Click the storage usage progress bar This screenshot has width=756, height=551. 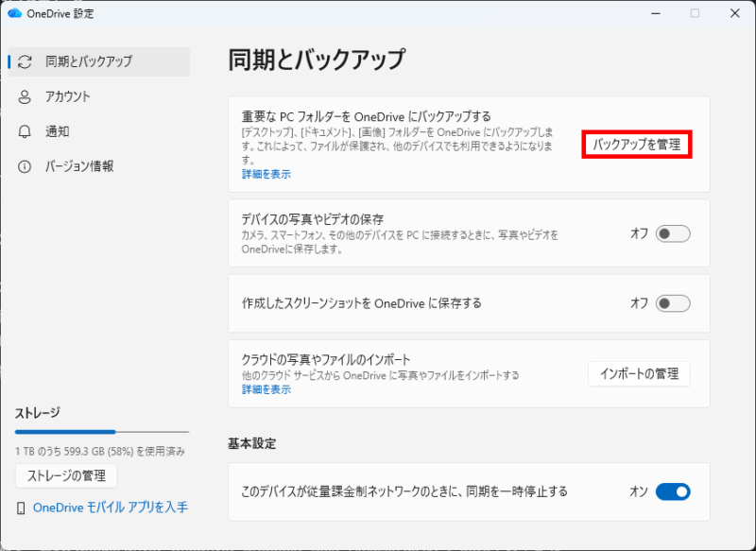click(x=102, y=432)
